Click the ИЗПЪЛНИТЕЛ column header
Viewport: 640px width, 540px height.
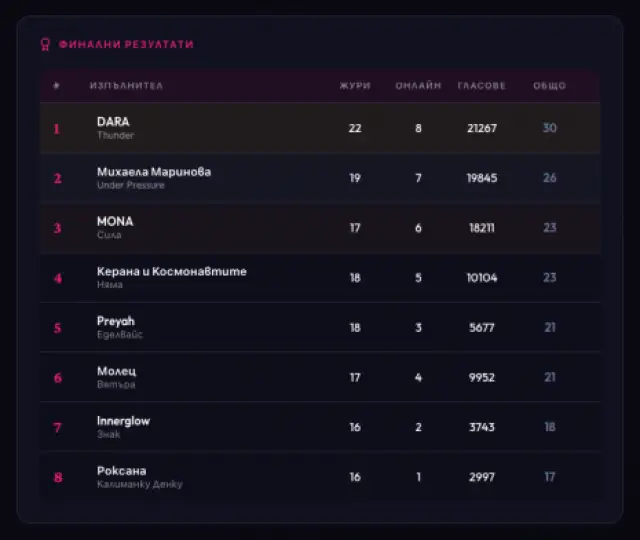pyautogui.click(x=126, y=86)
